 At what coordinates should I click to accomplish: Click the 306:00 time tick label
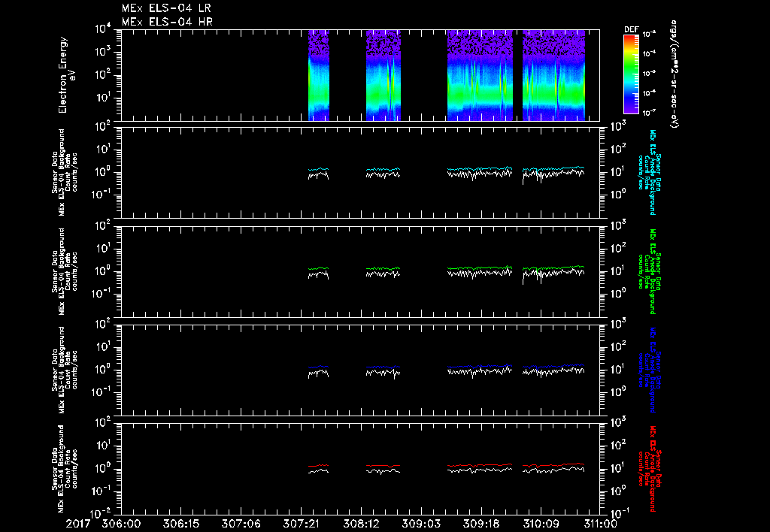(x=121, y=524)
